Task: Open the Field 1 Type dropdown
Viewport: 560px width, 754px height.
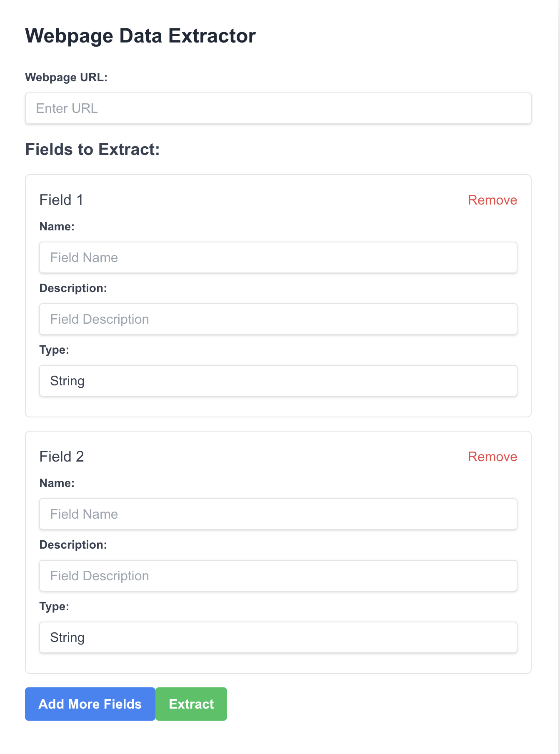Action: point(278,381)
